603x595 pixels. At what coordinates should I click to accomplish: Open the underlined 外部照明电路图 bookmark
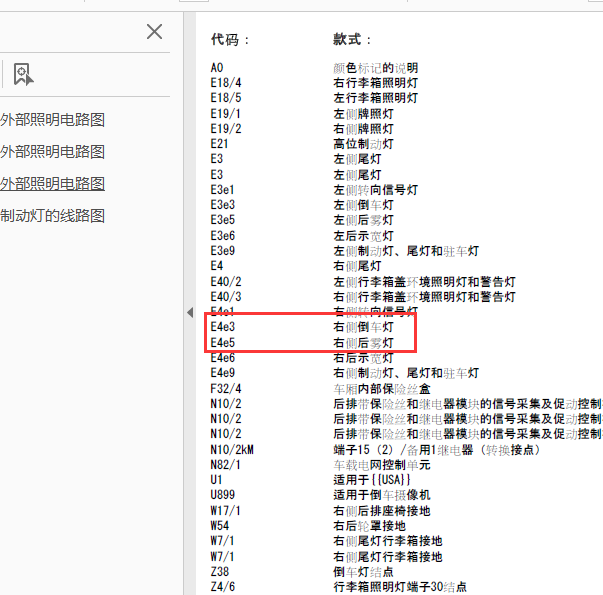(52, 184)
